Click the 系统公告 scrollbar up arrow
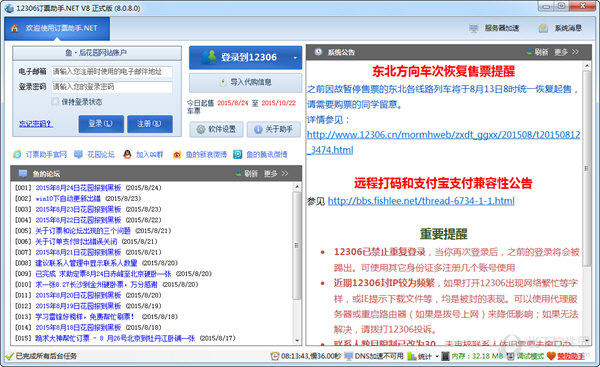Viewport: 600px width, 367px height. tap(587, 67)
